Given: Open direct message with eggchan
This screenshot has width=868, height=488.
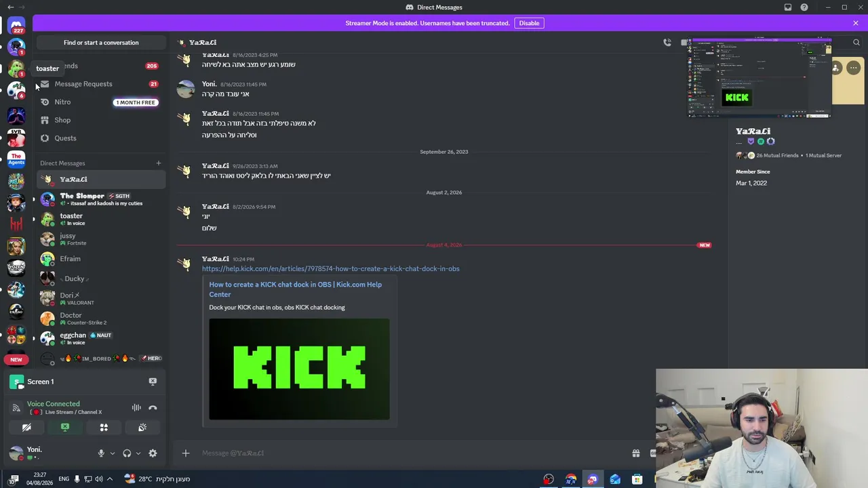Looking at the screenshot, I should point(101,338).
